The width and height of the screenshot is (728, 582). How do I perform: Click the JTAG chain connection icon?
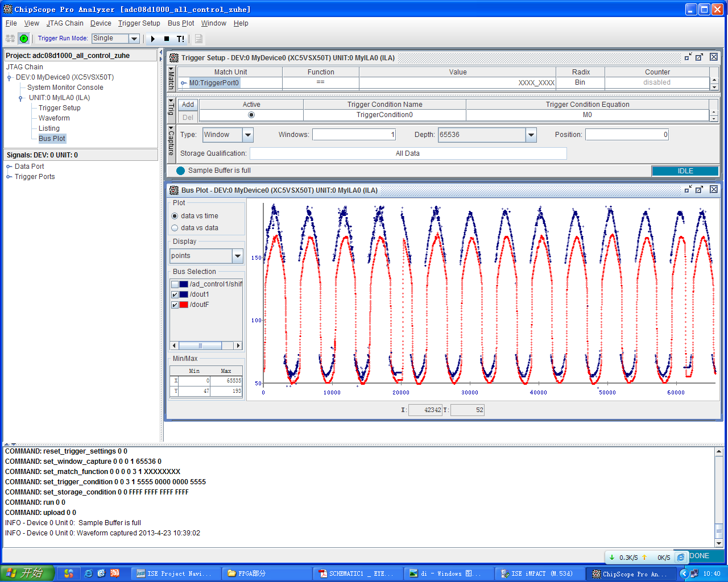(x=10, y=39)
